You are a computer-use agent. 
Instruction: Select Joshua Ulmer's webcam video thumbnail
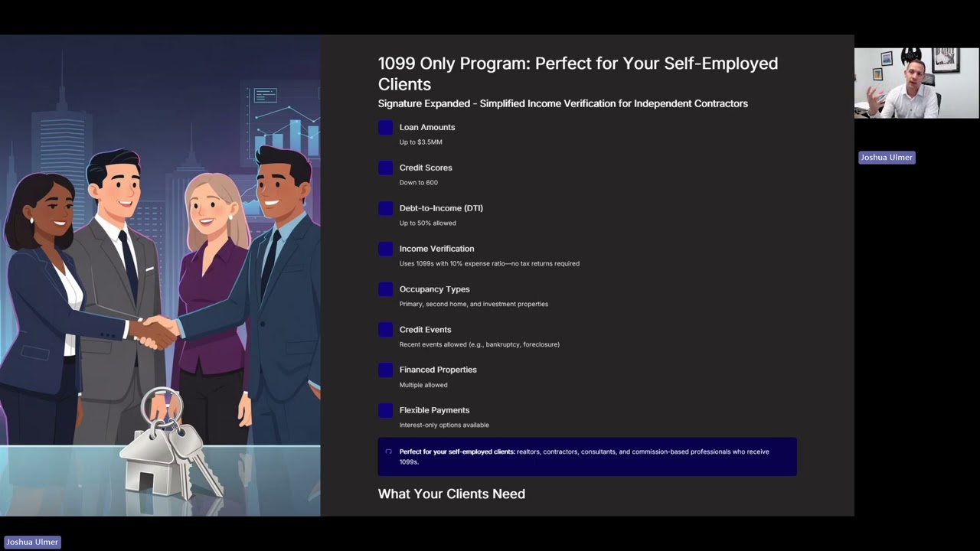tap(916, 83)
